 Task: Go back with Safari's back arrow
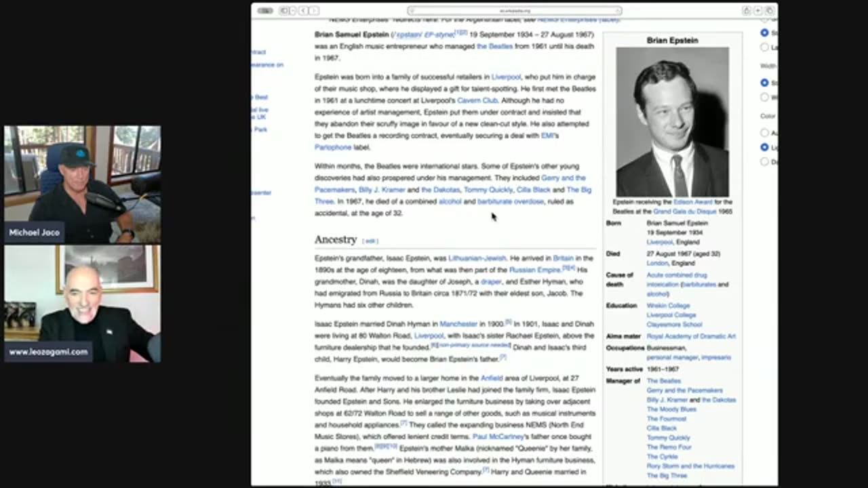click(x=304, y=11)
